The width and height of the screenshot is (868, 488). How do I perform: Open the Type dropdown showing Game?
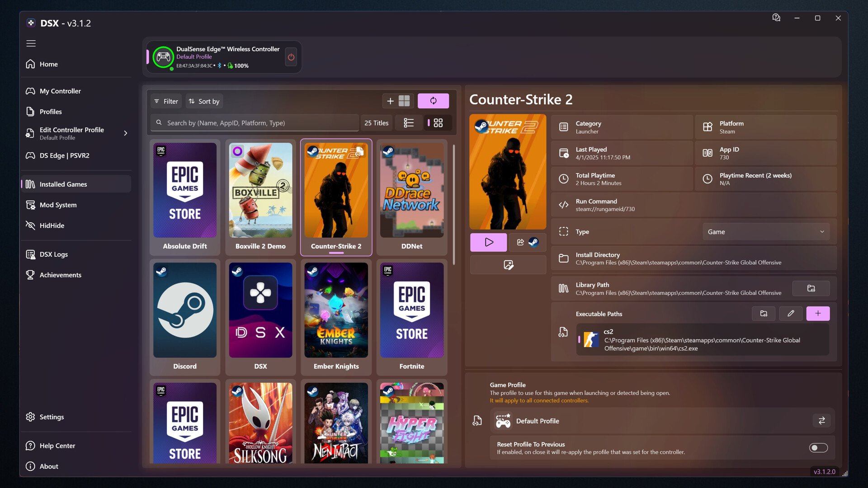[x=765, y=231]
